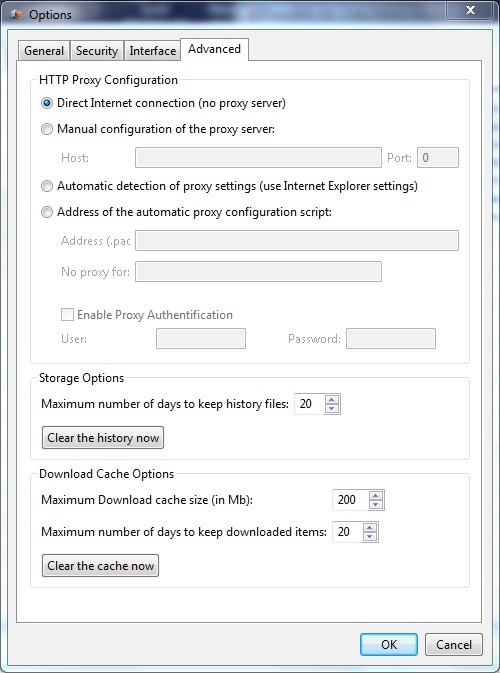Select Automatic detection of proxy settings
The image size is (500, 673).
47,186
